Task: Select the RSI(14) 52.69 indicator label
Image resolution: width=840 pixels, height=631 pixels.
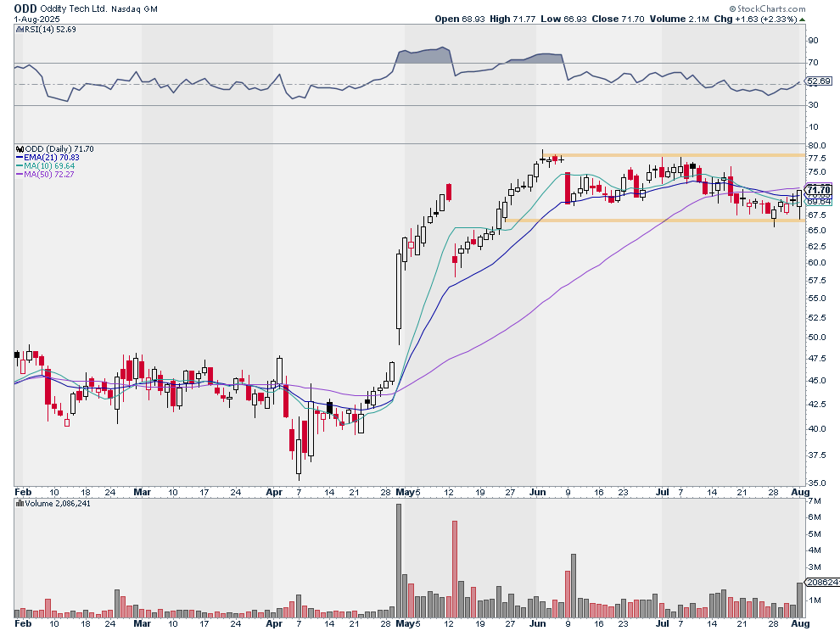Action: (x=50, y=30)
